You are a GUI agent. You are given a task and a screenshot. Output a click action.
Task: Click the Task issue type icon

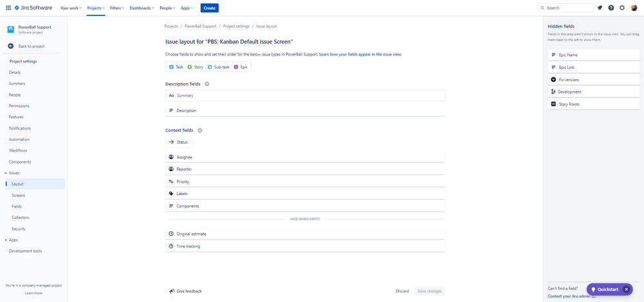[171, 67]
